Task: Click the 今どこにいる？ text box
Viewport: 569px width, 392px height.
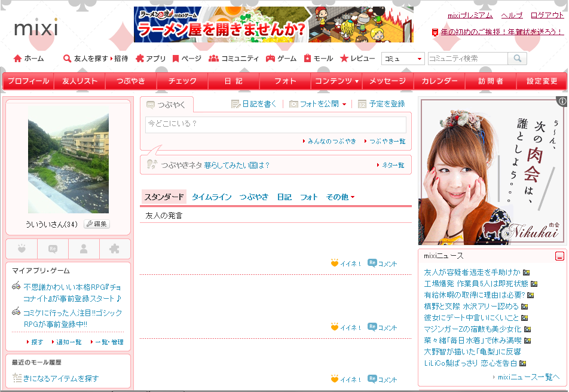Action: tap(276, 124)
